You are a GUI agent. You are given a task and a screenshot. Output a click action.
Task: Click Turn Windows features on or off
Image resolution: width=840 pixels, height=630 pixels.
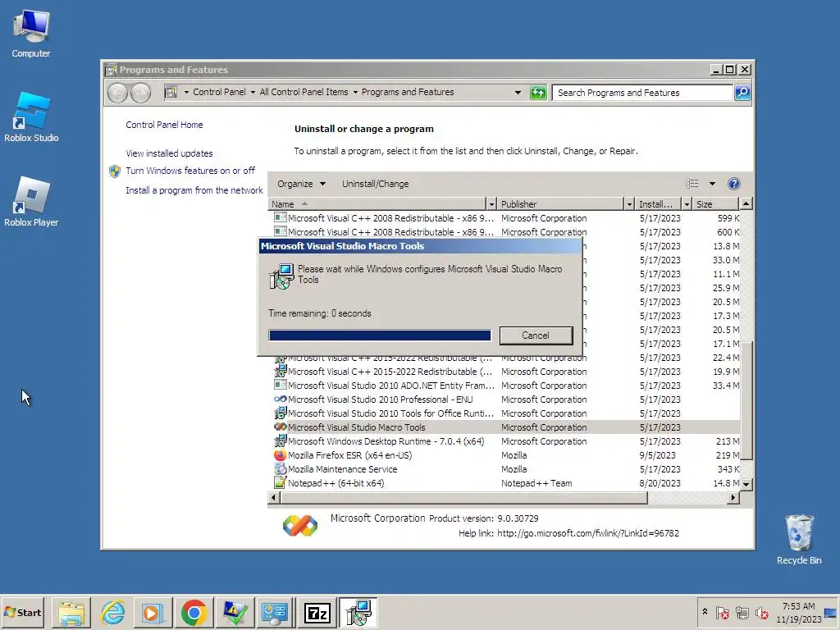[190, 171]
